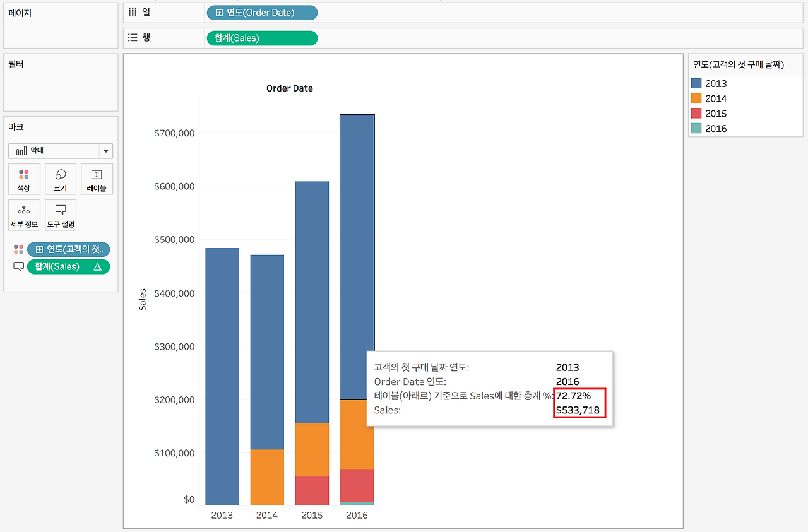Select the blue segment of the 2015 bar
Screen dimensions: 808x532
[x=312, y=302]
